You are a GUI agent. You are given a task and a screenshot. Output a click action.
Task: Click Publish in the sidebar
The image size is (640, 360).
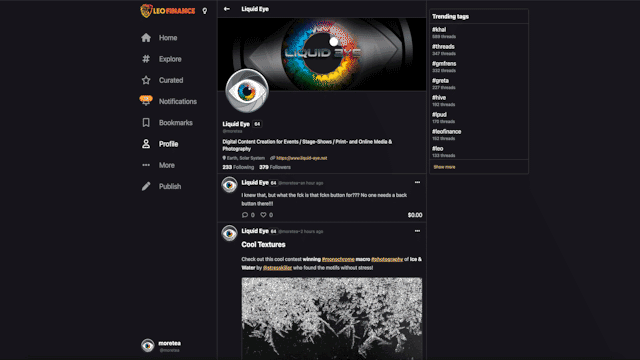(170, 186)
